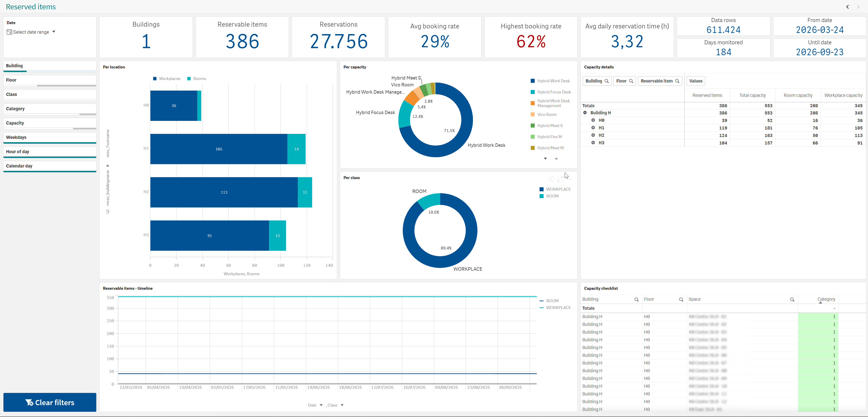The image size is (868, 417).
Task: Click the Hybrid Work Desk legend swatch
Action: click(533, 81)
